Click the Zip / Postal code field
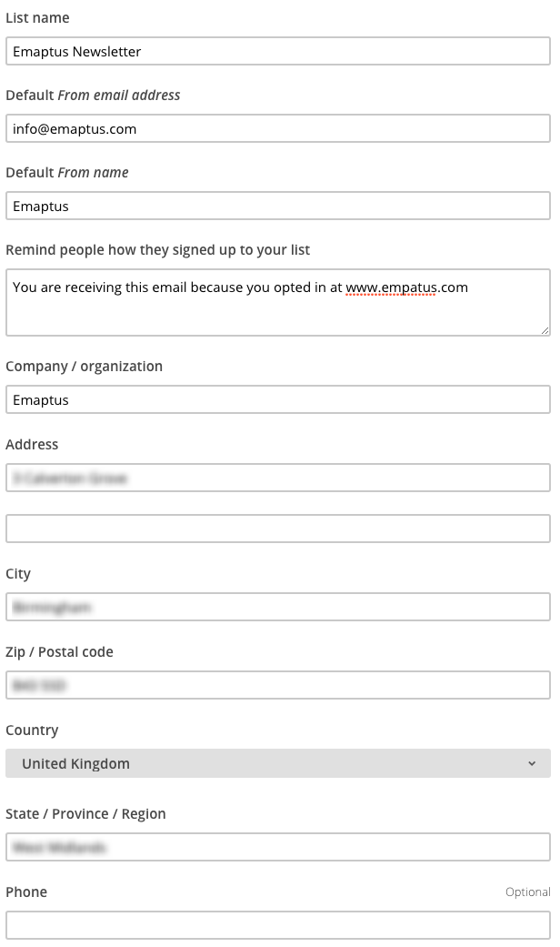This screenshot has width=560, height=947. coord(277,685)
